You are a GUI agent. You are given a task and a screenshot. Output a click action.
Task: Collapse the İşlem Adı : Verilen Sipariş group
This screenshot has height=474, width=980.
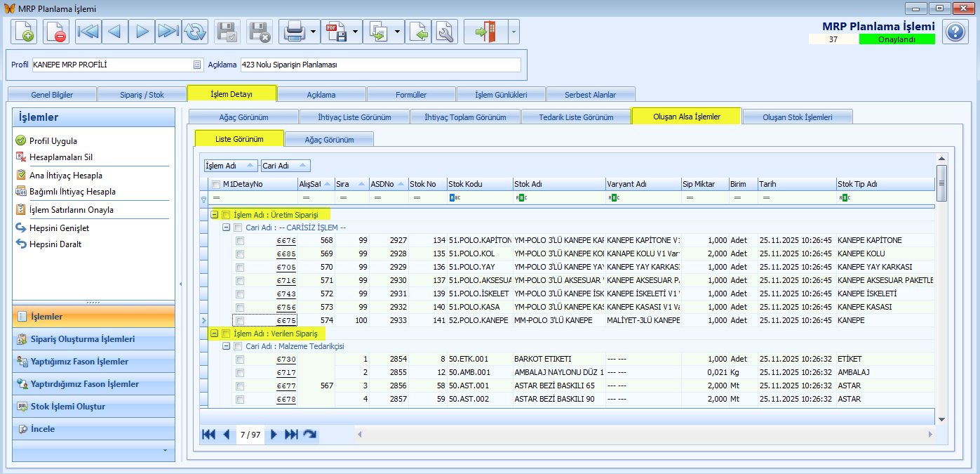(215, 334)
